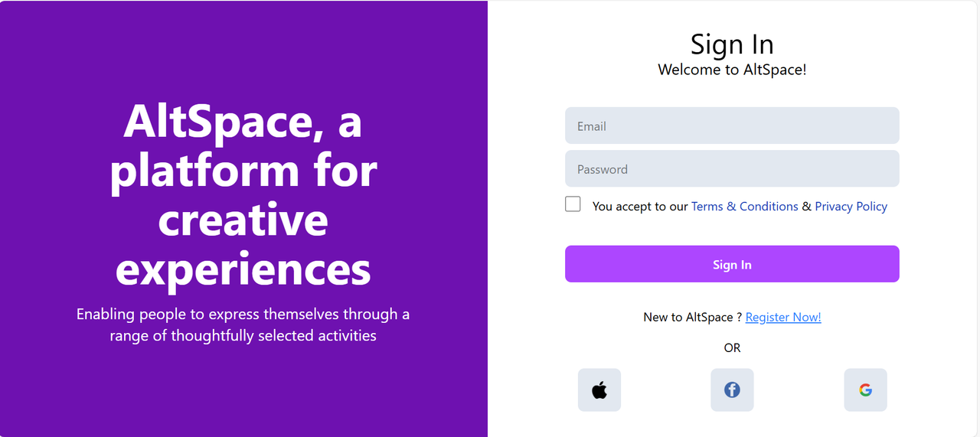Screen dimensions: 980x437
Task: Open the Register Now! link
Action: pos(783,317)
